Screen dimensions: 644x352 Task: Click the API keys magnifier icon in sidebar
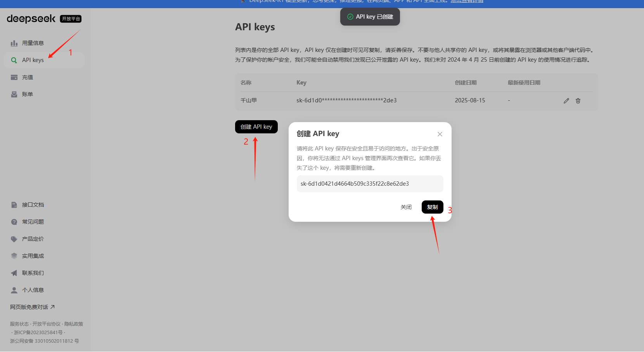pyautogui.click(x=14, y=60)
